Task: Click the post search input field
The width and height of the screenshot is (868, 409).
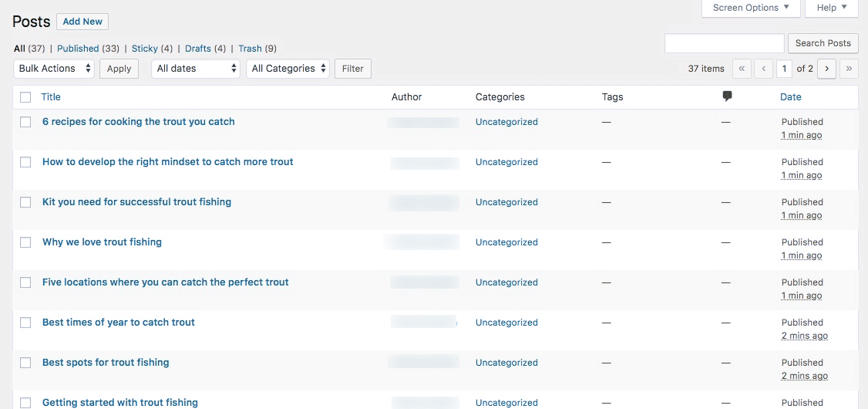Action: [724, 43]
